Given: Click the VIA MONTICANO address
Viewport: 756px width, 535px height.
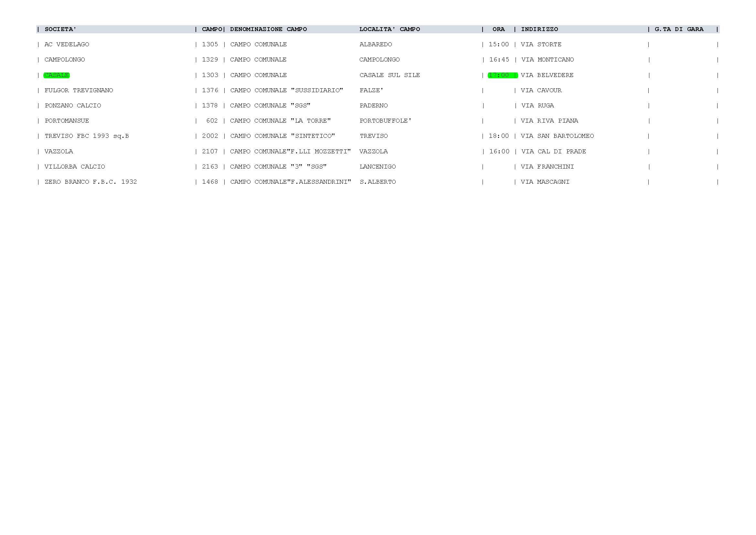Looking at the screenshot, I should coord(548,60).
